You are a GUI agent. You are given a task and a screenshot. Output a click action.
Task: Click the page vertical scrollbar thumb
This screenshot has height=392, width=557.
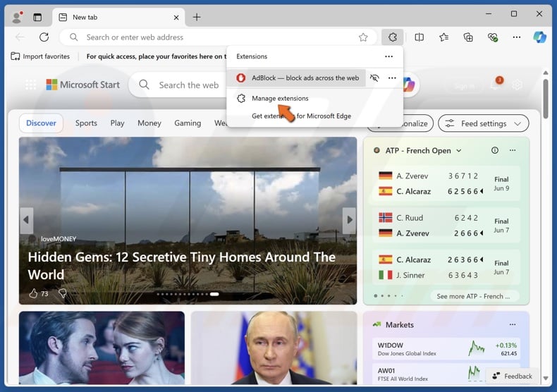545,99
